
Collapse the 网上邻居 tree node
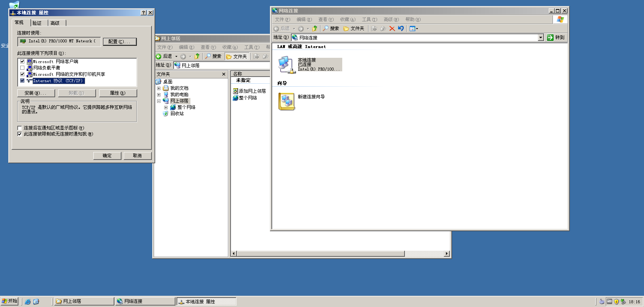pyautogui.click(x=159, y=101)
